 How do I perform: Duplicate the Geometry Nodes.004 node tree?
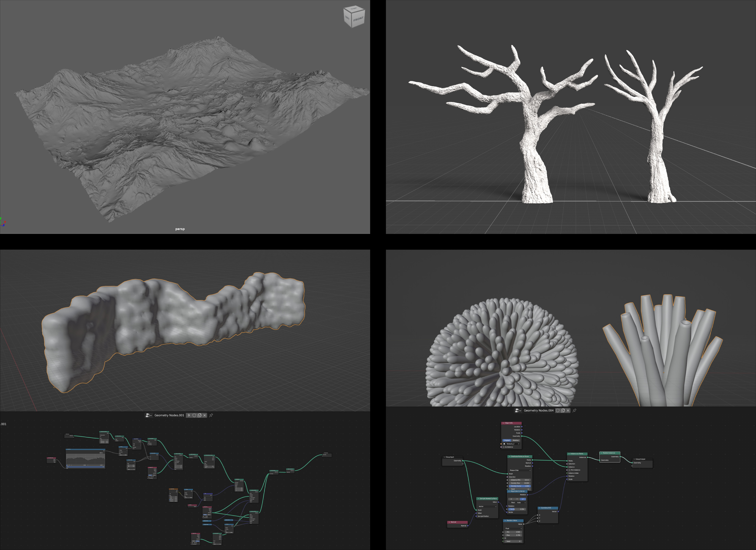[x=563, y=410]
